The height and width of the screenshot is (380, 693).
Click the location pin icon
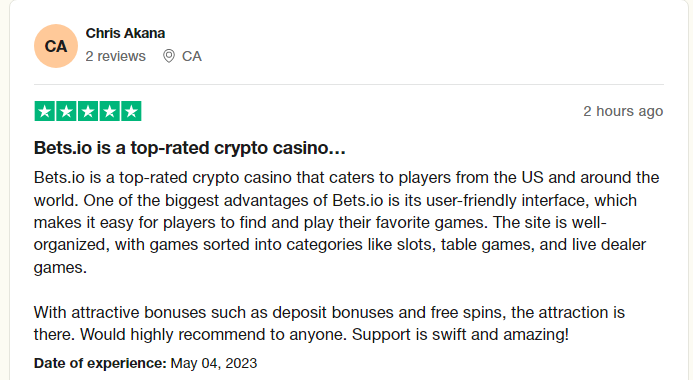168,56
